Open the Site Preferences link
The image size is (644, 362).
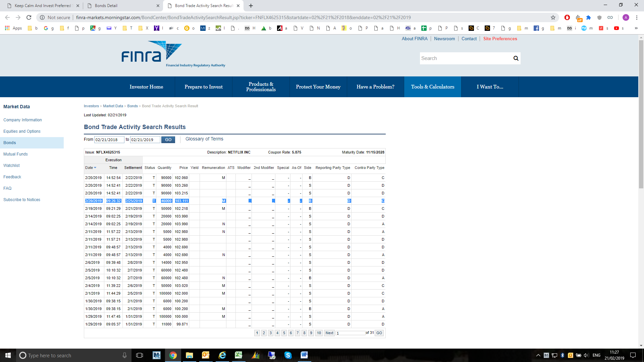500,39
